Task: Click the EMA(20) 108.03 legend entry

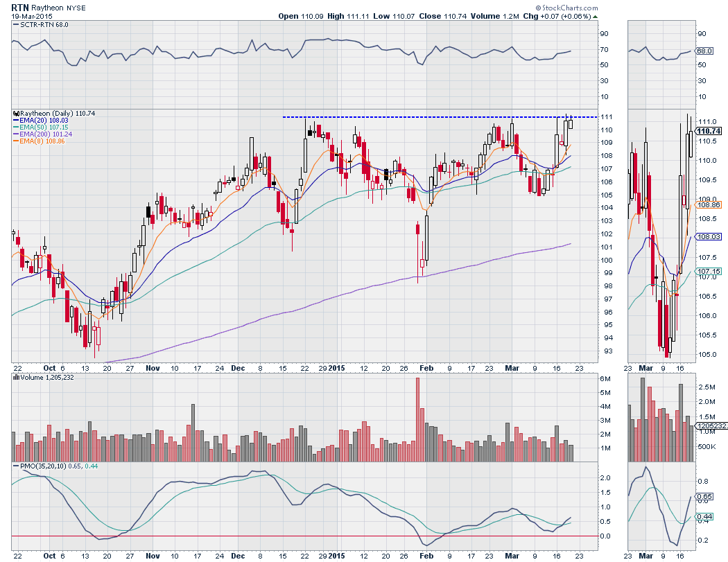Action: pos(44,120)
